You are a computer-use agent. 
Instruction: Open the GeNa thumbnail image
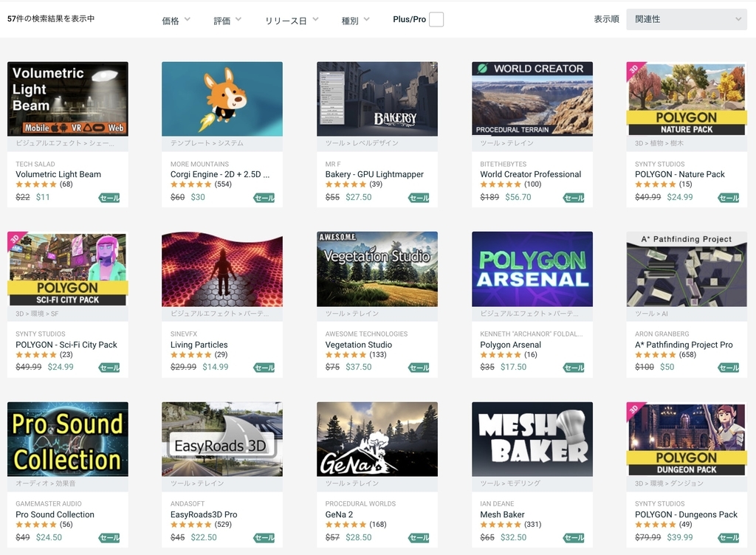coord(377,439)
